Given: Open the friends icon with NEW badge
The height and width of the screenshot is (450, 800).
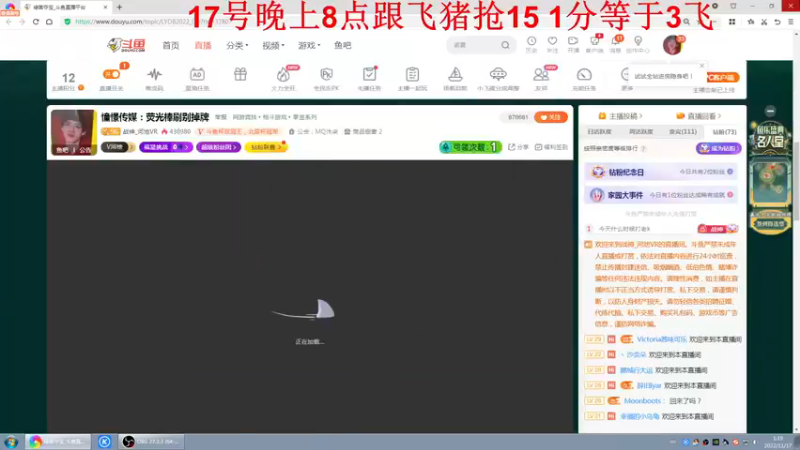Looking at the screenshot, I should click(541, 74).
